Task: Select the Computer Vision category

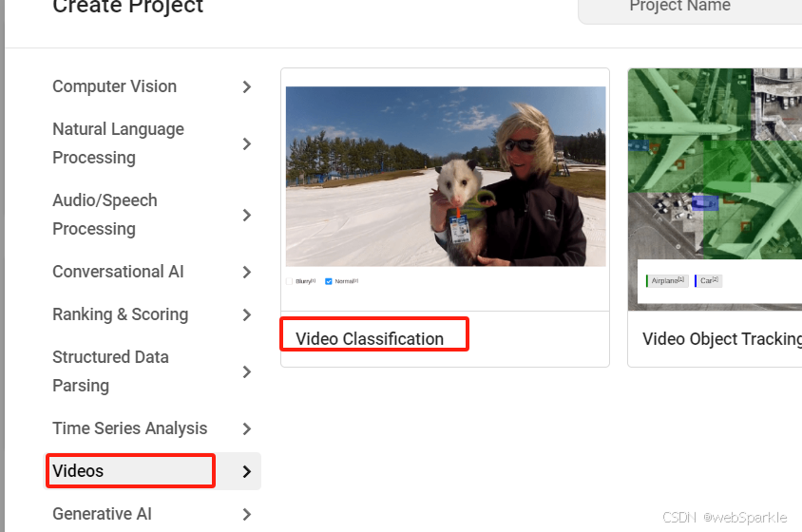Action: (x=115, y=86)
